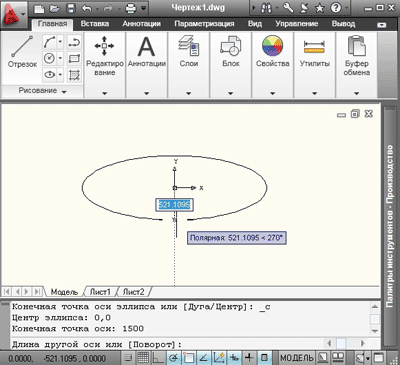Image resolution: width=400 pixels, height=365 pixels.
Task: Switch to the Параметризация ribbon tab
Action: coord(204,24)
